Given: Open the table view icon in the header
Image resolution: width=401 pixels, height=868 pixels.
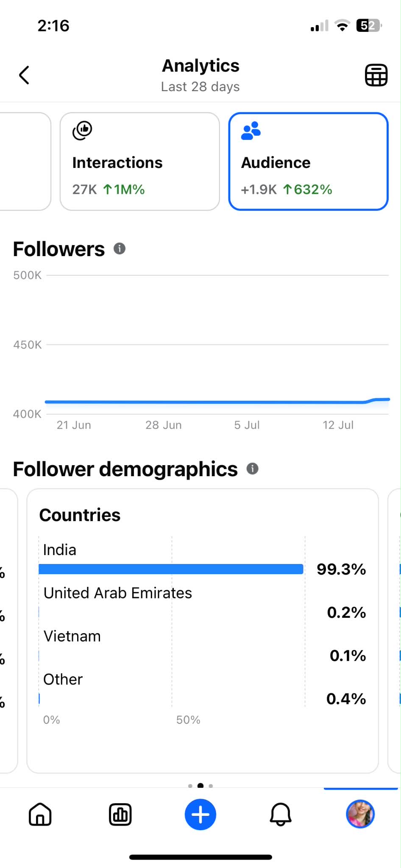Looking at the screenshot, I should pos(376,75).
